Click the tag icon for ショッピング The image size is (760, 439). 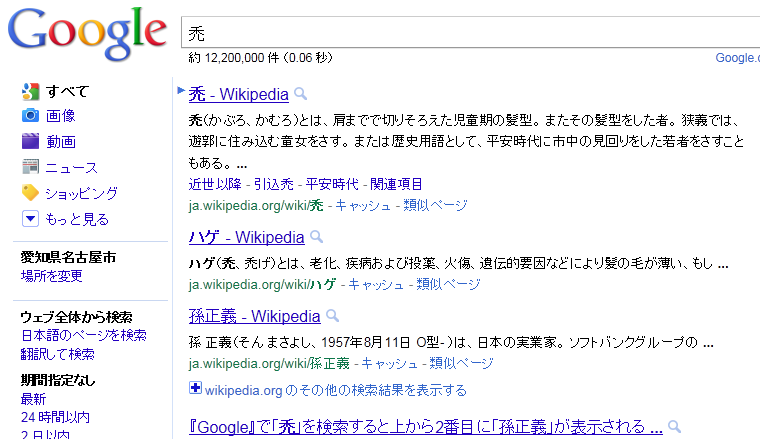click(x=30, y=192)
